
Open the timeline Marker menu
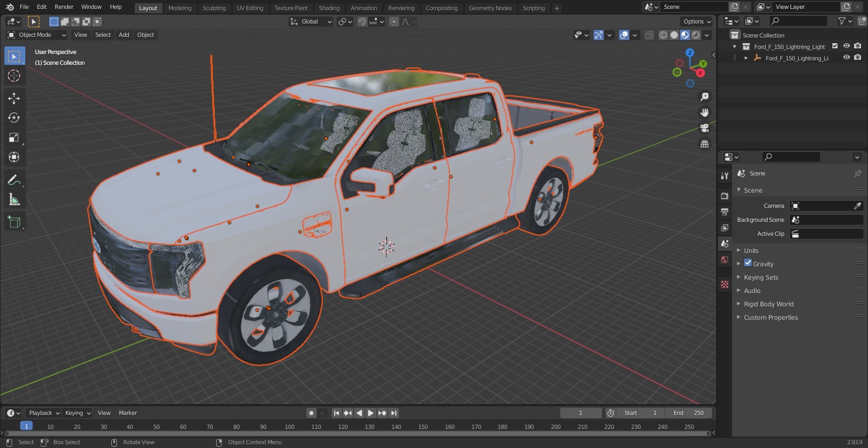pos(128,413)
